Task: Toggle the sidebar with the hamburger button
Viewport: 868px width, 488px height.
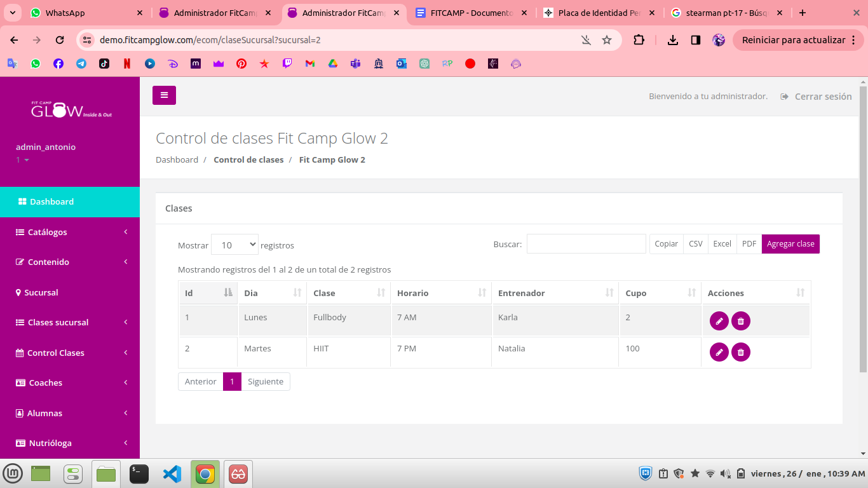Action: [164, 95]
